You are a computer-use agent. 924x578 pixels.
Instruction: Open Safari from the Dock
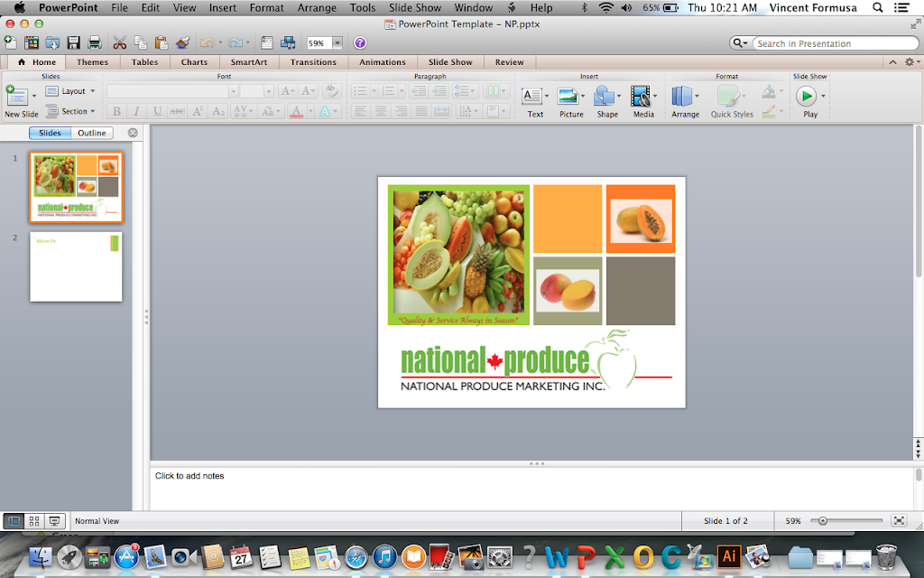pos(356,556)
